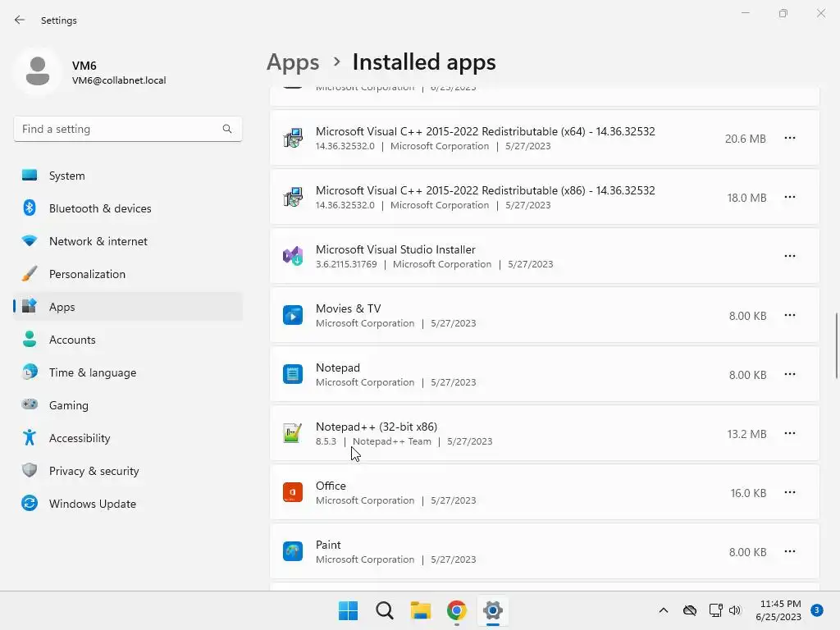Open Google Chrome from the taskbar
Screen dimensions: 840x630
(x=456, y=610)
